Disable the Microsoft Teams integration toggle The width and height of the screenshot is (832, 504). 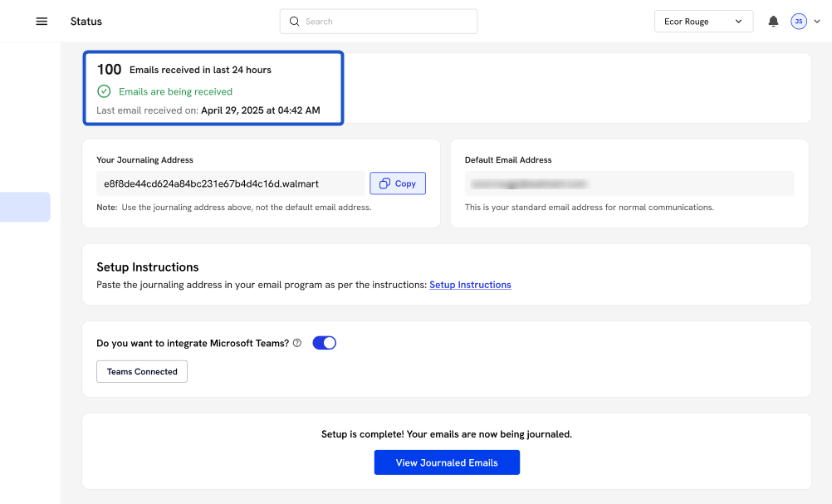(324, 343)
